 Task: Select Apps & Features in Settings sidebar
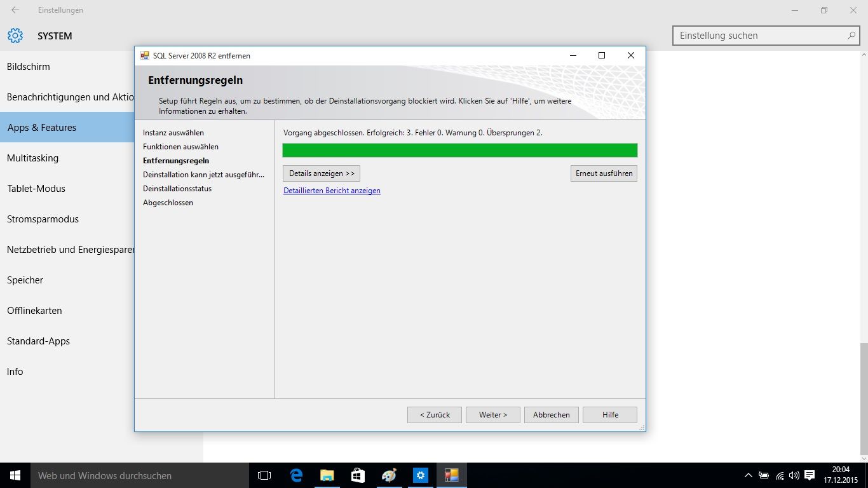(67, 128)
